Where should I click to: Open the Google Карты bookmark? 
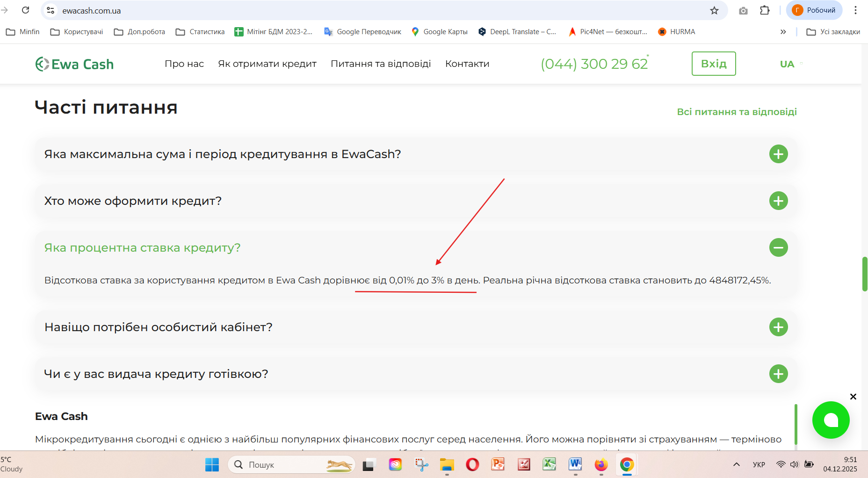click(x=439, y=32)
